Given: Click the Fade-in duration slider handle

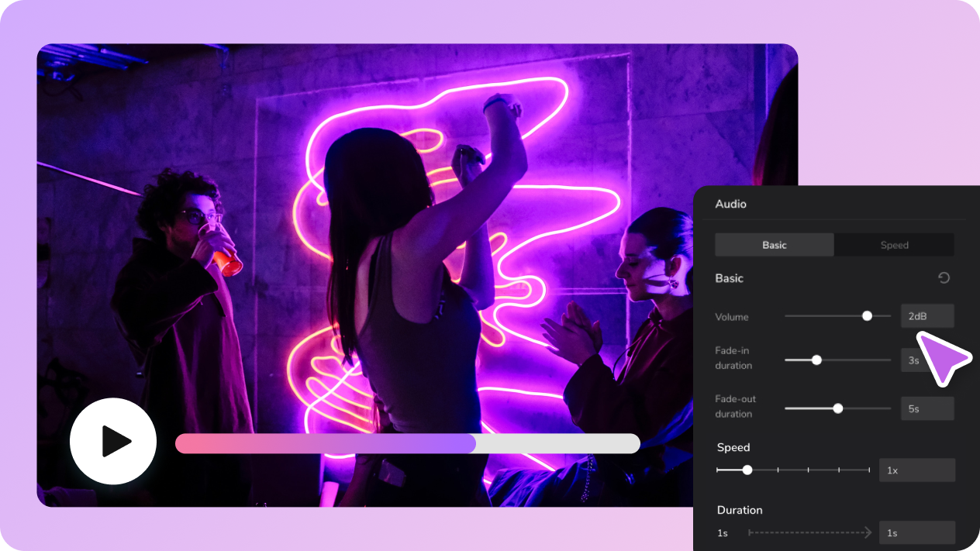Looking at the screenshot, I should click(816, 360).
